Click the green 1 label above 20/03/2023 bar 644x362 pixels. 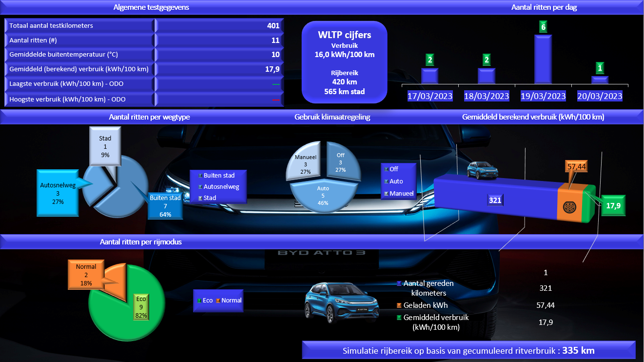(x=600, y=68)
